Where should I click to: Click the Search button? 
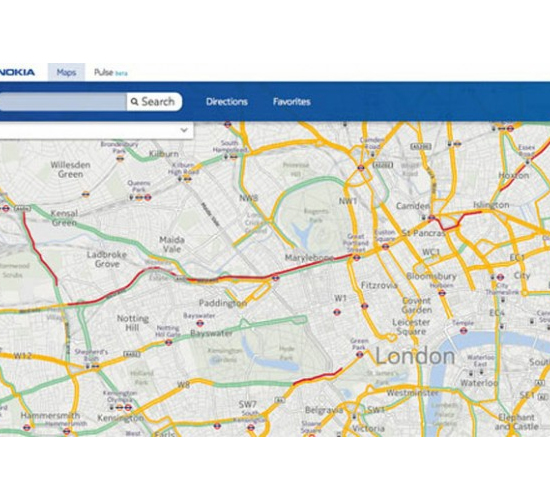(154, 102)
